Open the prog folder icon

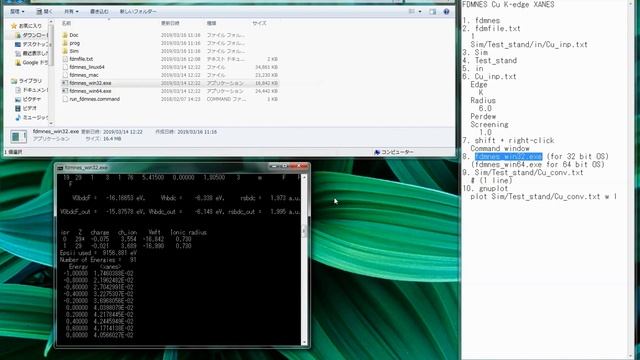[65, 43]
